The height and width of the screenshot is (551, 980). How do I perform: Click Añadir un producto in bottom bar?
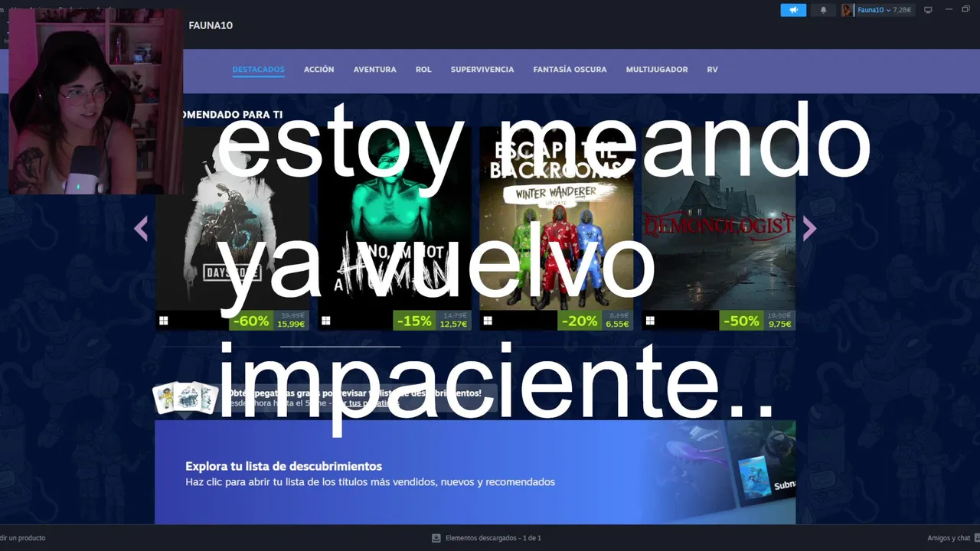click(21, 538)
